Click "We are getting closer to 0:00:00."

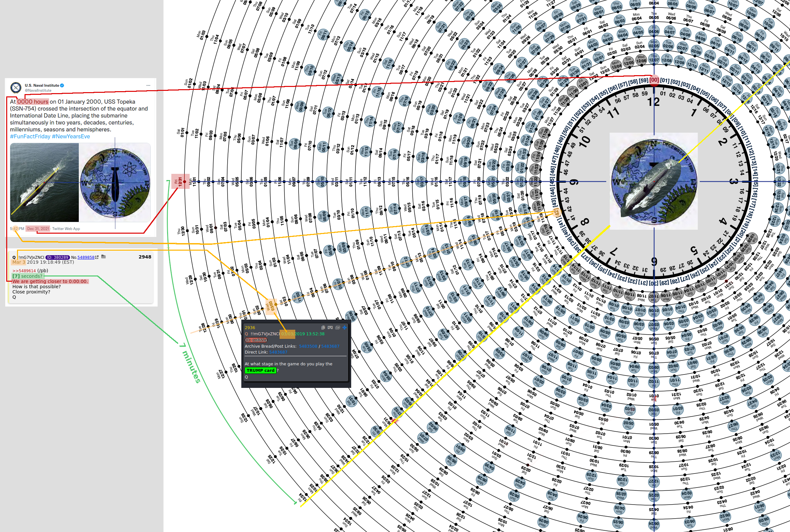coord(50,281)
